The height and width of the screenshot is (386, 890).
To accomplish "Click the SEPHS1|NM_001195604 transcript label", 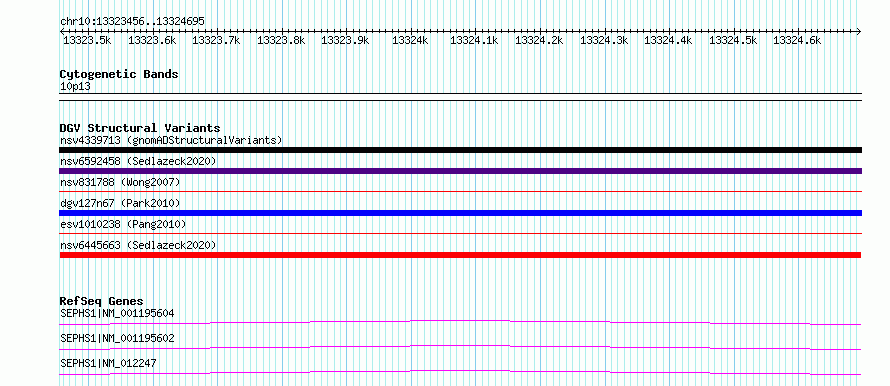I will [117, 313].
